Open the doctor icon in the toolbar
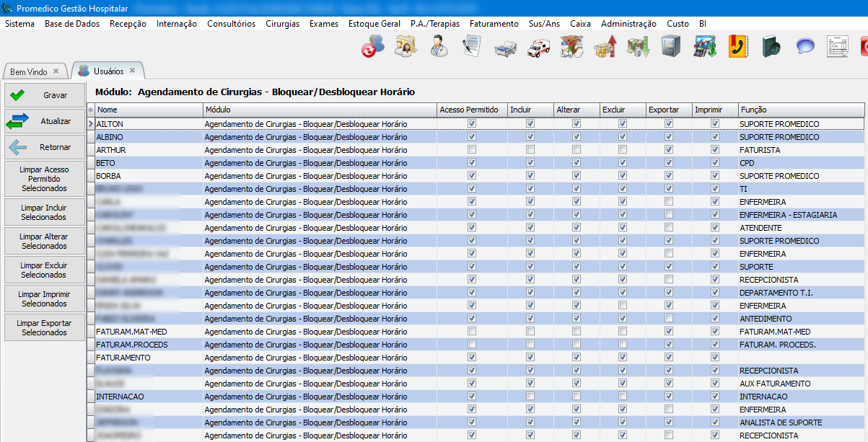The width and height of the screenshot is (868, 442). click(438, 48)
